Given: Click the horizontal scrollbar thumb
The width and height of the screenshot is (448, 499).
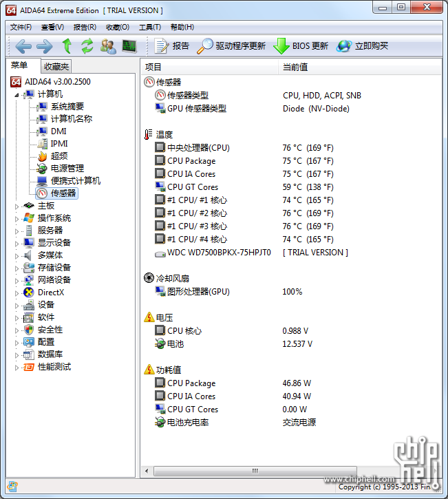Looking at the screenshot, I should pos(255,471).
